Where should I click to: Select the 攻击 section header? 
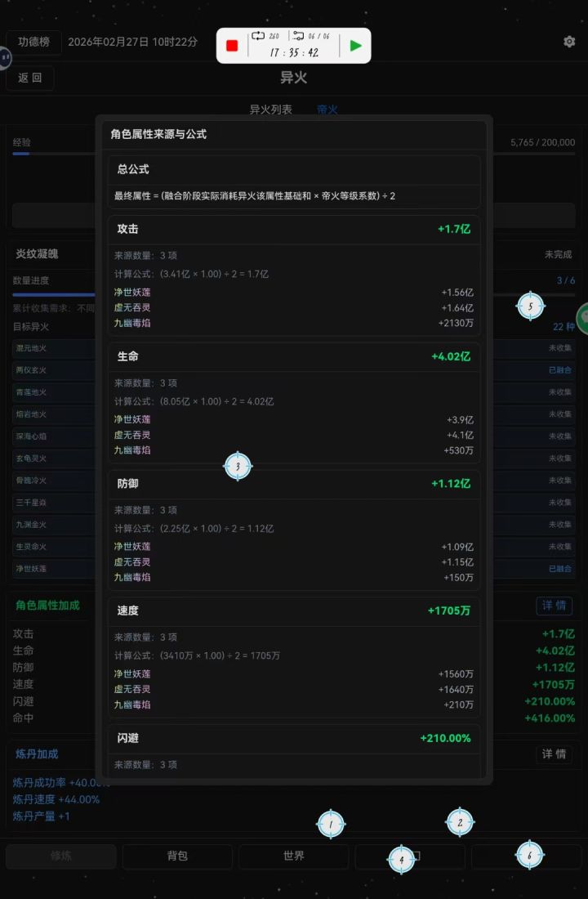293,229
